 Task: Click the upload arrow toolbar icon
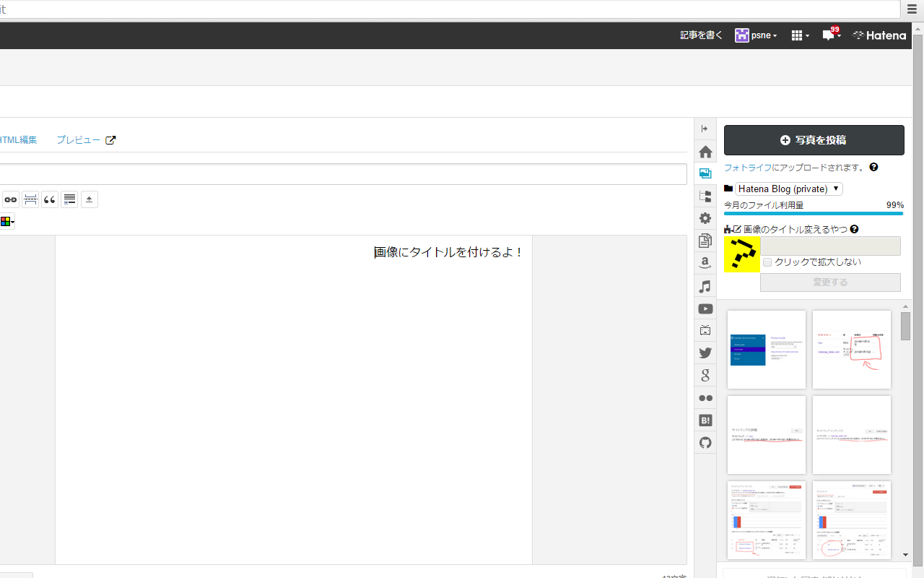coord(90,199)
